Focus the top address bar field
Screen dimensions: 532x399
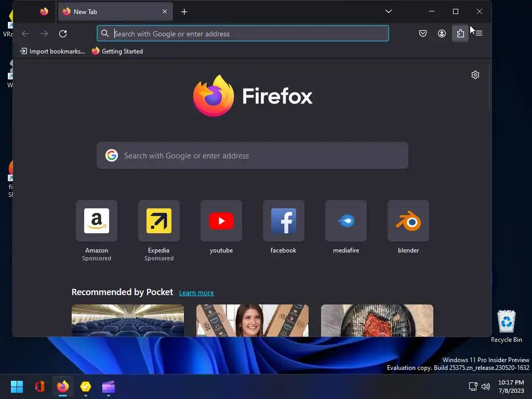pos(243,34)
